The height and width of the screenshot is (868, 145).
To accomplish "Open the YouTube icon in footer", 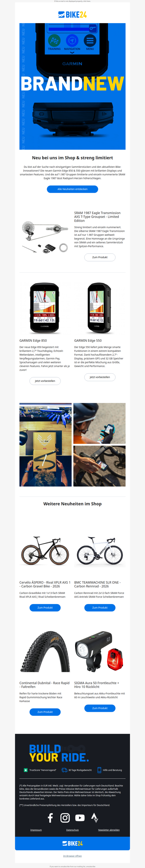I will pyautogui.click(x=80, y=818).
